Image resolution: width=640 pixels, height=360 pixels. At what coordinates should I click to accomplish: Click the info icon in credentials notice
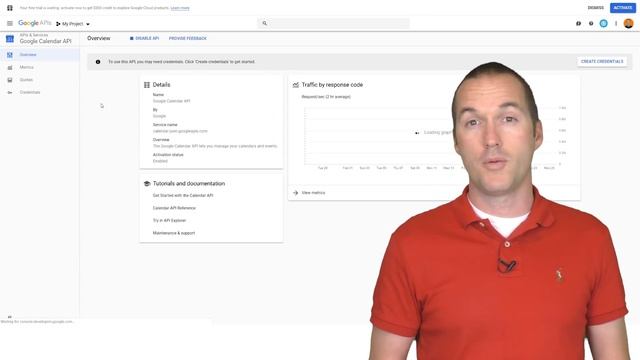click(x=98, y=62)
